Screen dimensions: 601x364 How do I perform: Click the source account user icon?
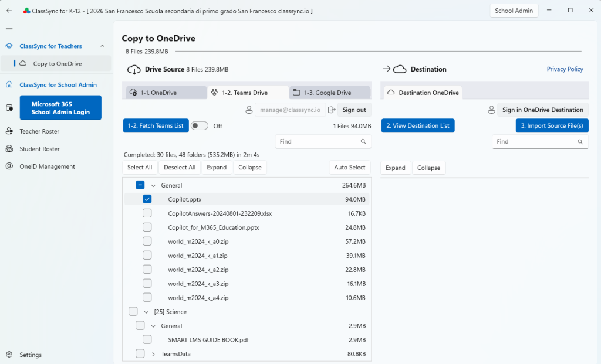click(x=249, y=110)
